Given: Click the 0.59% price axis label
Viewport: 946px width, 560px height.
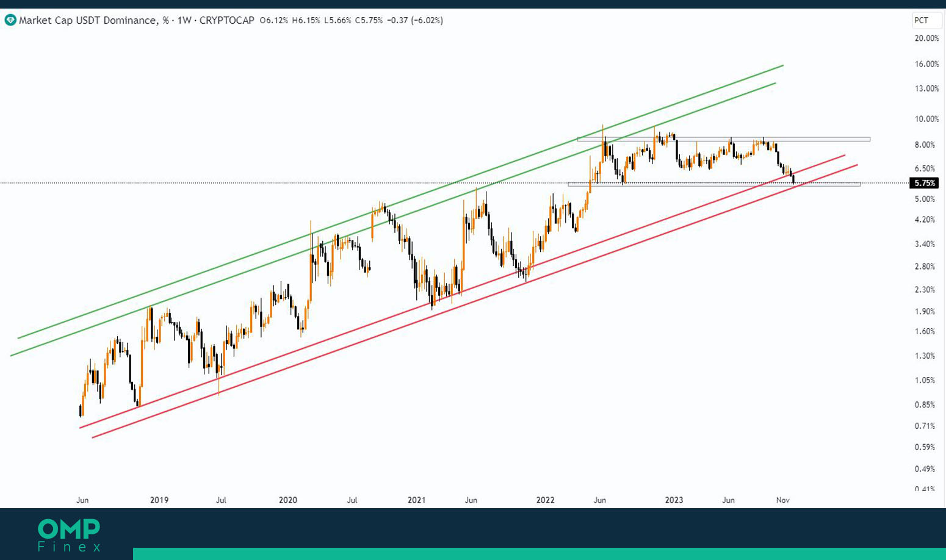Looking at the screenshot, I should 925,448.
